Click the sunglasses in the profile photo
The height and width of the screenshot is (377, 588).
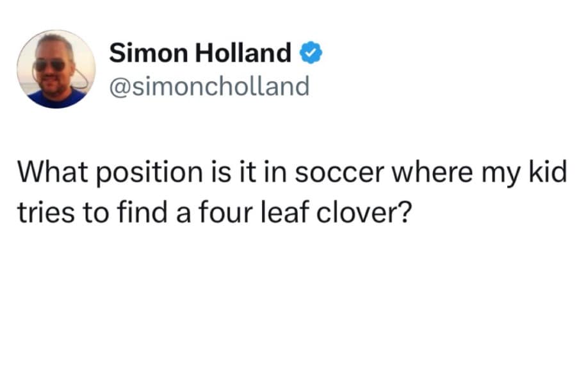click(50, 65)
